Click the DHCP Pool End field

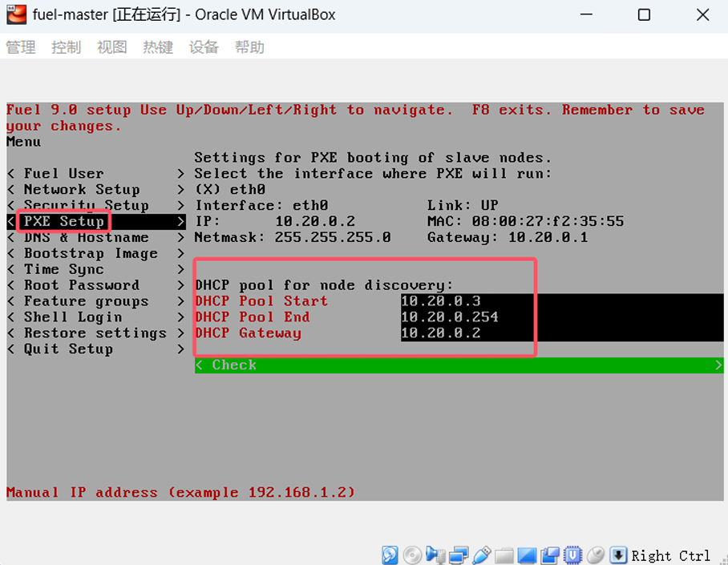(562, 317)
